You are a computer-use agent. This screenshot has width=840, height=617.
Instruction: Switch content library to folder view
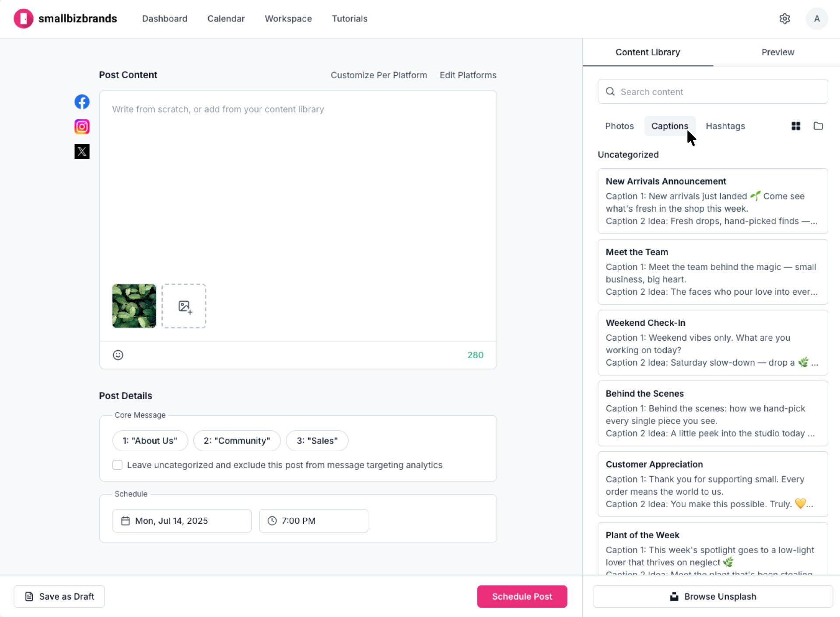click(x=818, y=126)
